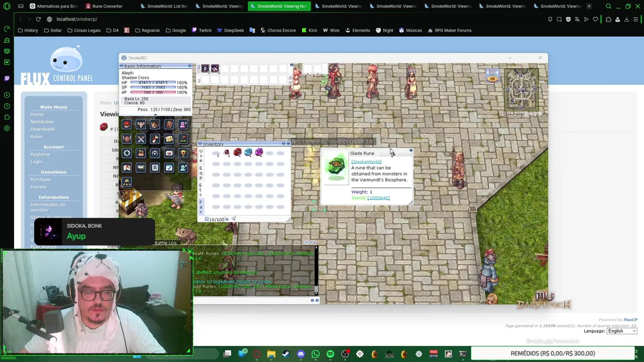644x362 pixels.
Task: Open the RPG Maker Forums bookmark
Action: coord(449,30)
